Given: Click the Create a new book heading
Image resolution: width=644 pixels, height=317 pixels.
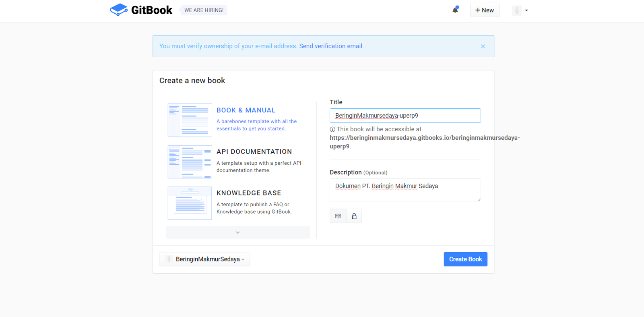Looking at the screenshot, I should click(x=192, y=80).
